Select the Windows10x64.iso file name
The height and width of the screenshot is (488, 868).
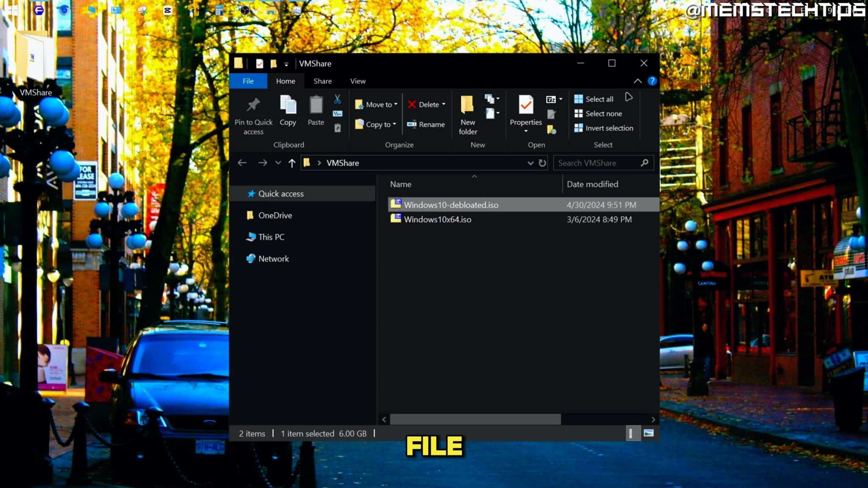[437, 219]
